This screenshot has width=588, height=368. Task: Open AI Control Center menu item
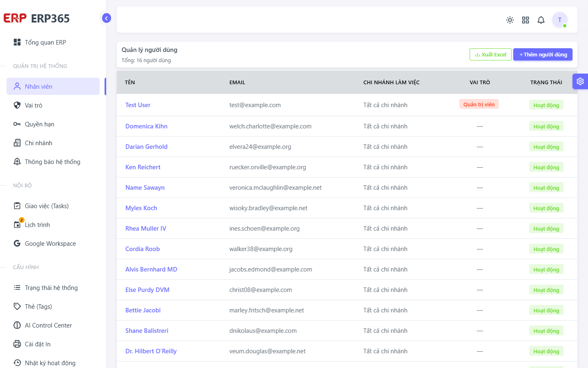[x=53, y=325]
